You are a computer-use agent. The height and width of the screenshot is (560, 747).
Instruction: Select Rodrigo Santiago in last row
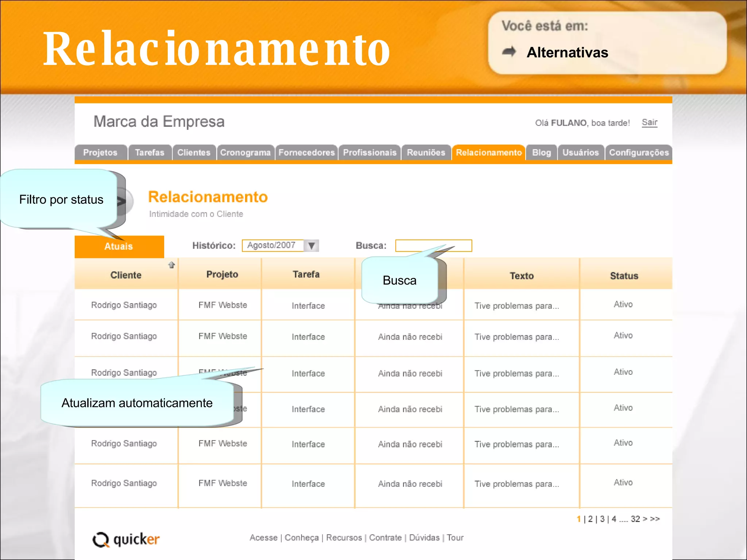click(x=124, y=483)
